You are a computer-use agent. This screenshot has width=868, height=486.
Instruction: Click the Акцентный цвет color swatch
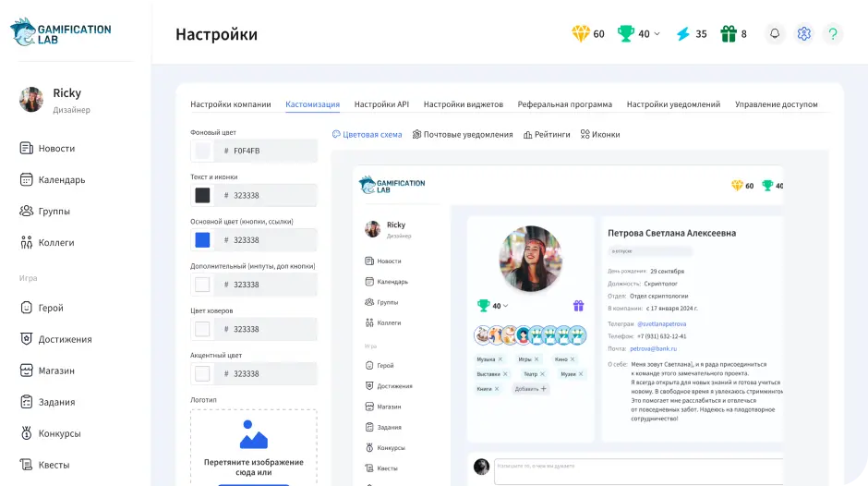click(x=202, y=373)
